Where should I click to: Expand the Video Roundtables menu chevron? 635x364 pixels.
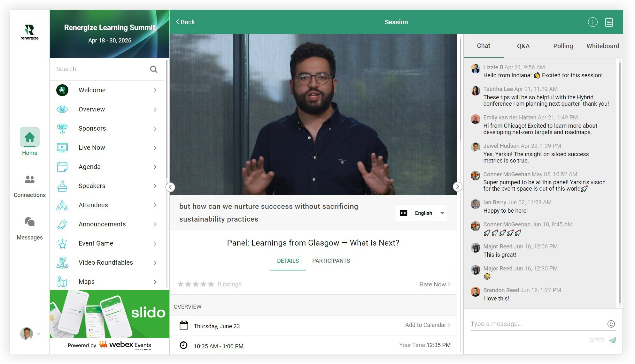click(x=155, y=263)
